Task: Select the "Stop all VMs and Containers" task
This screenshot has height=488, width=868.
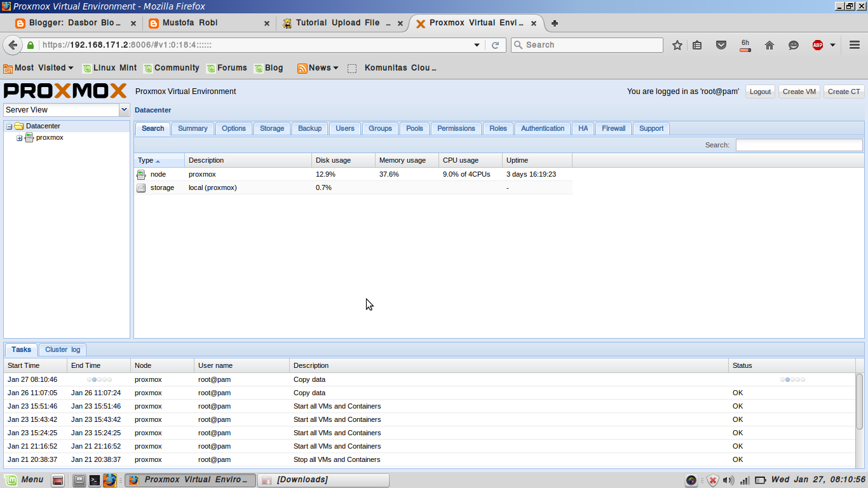Action: click(x=430, y=459)
